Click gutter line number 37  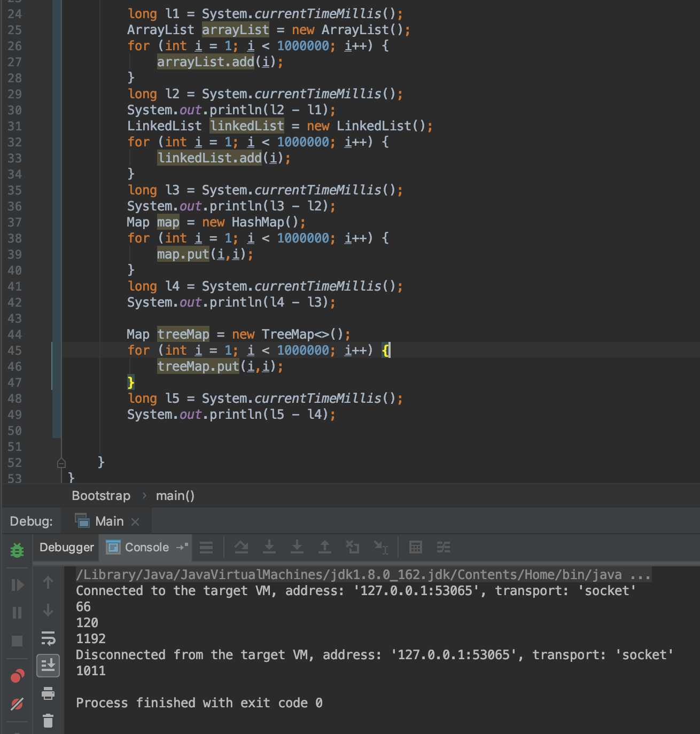coord(15,222)
